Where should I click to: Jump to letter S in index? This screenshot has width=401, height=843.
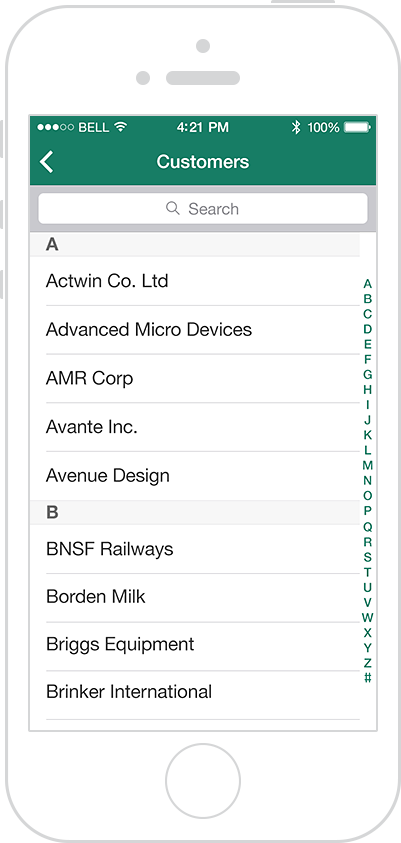(368, 557)
